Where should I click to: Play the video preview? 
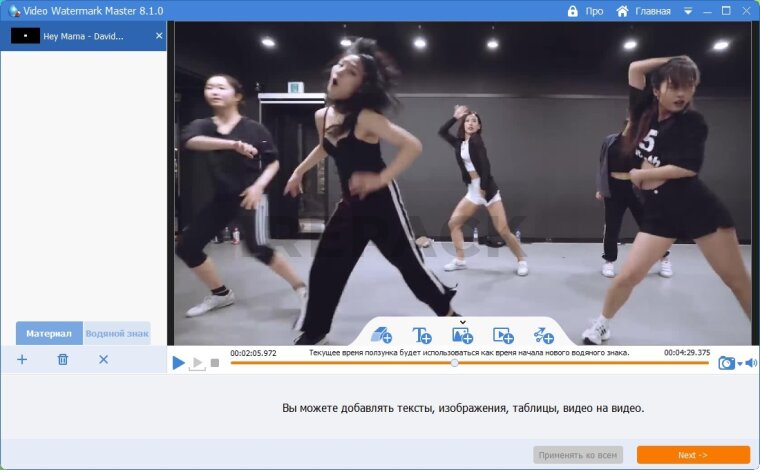point(178,363)
